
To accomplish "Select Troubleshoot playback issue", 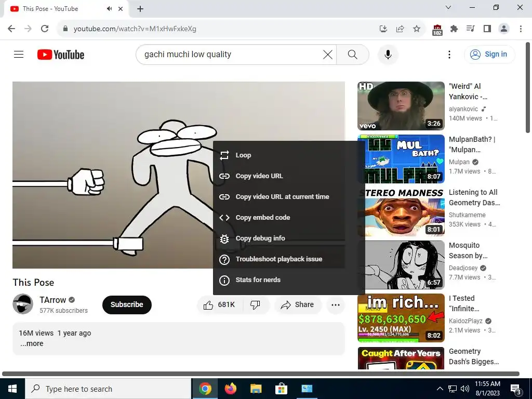I will pyautogui.click(x=288, y=259).
